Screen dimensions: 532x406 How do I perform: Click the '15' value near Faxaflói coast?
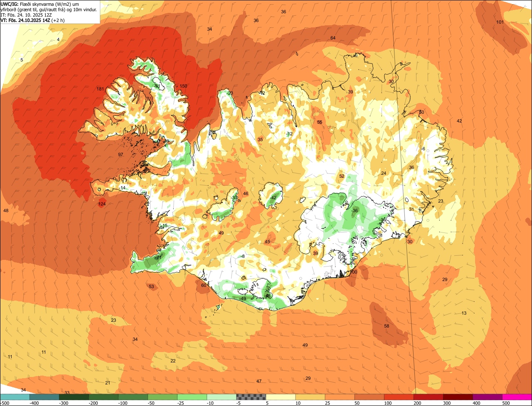click(165, 226)
